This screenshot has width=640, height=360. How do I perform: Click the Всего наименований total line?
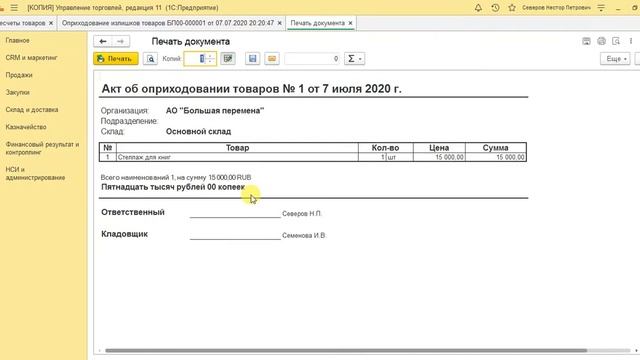coord(176,178)
